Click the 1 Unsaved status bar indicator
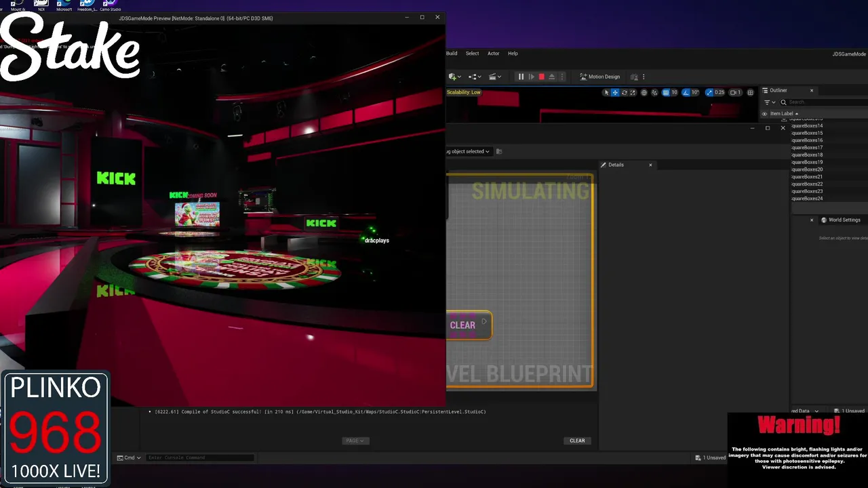 click(x=711, y=457)
